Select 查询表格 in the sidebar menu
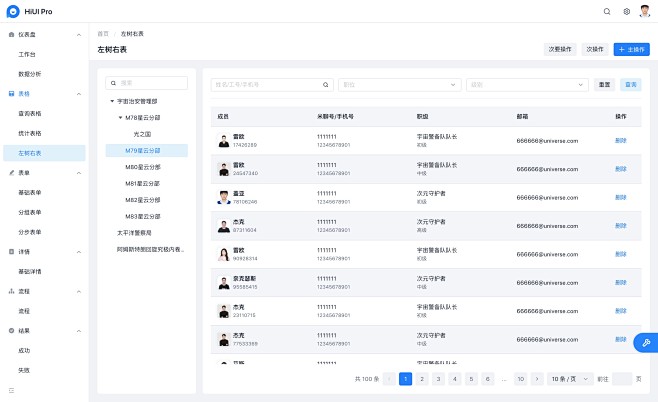658x402 pixels. pyautogui.click(x=30, y=113)
